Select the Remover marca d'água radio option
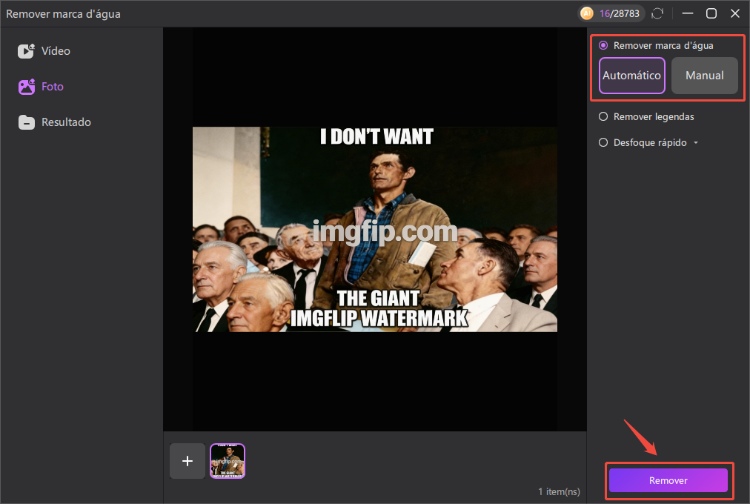 603,46
